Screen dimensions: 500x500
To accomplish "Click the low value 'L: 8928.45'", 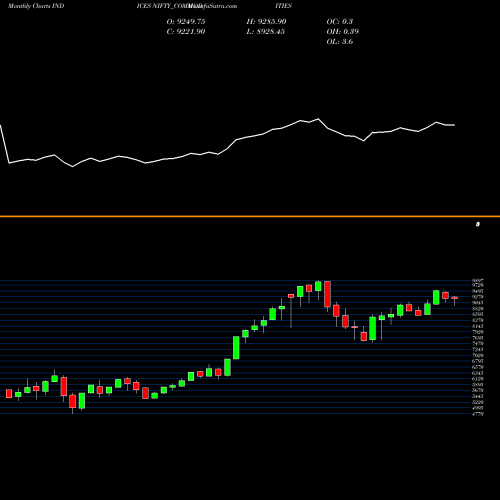I will tap(266, 32).
